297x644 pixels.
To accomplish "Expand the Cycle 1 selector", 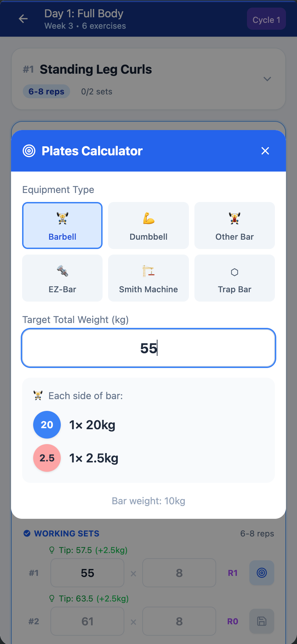I will coord(266,19).
